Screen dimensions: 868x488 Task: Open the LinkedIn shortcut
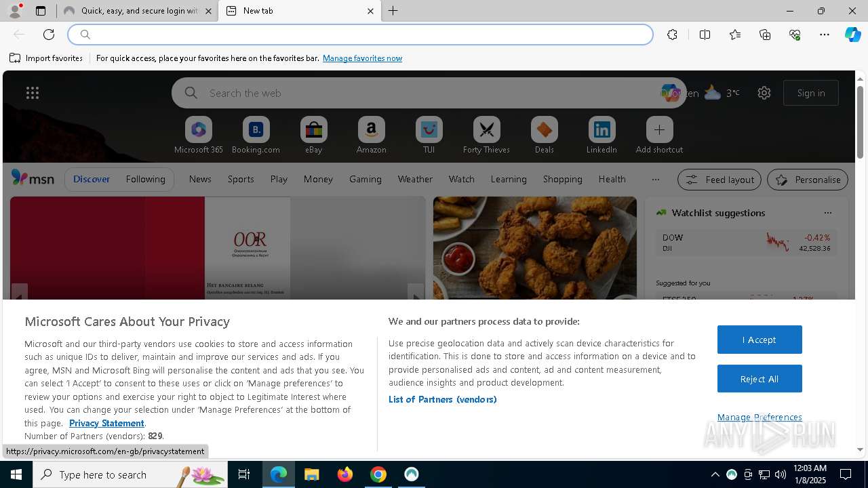(x=601, y=136)
